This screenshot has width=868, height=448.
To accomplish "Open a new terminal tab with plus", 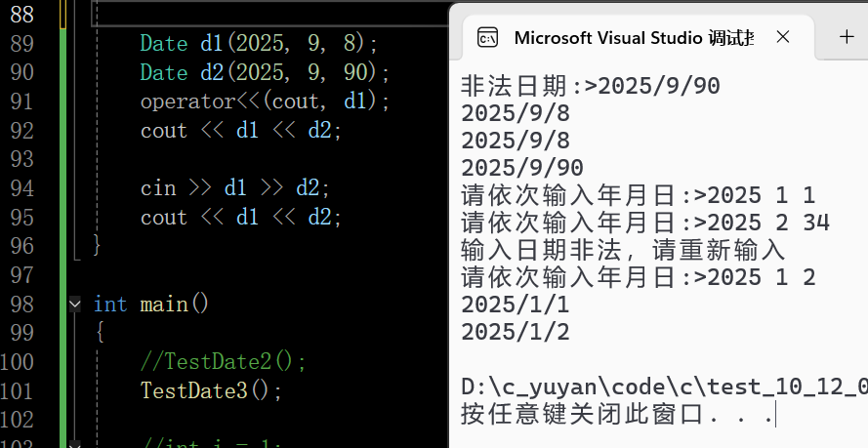I will (847, 37).
